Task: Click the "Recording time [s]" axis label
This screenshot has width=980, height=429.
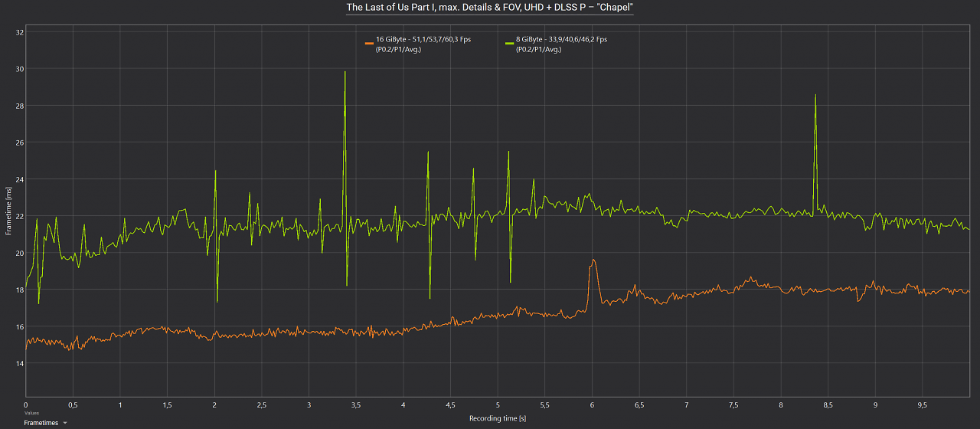Action: (x=498, y=418)
